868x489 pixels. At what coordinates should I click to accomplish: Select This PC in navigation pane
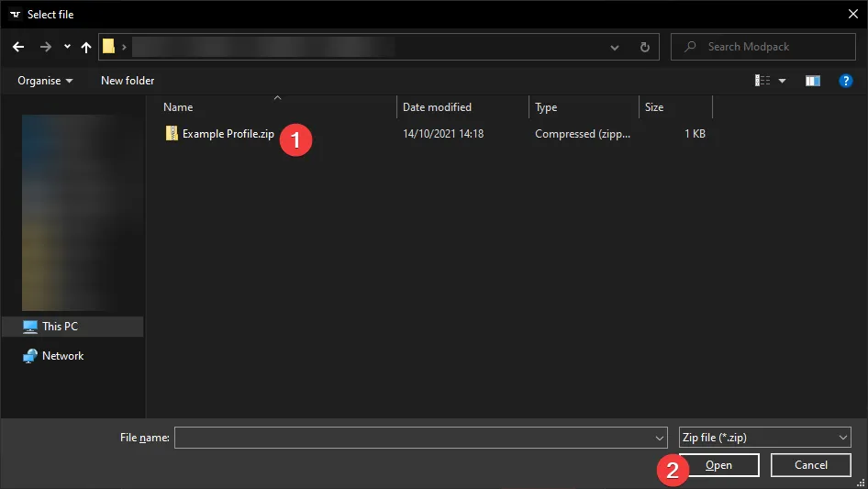72,327
